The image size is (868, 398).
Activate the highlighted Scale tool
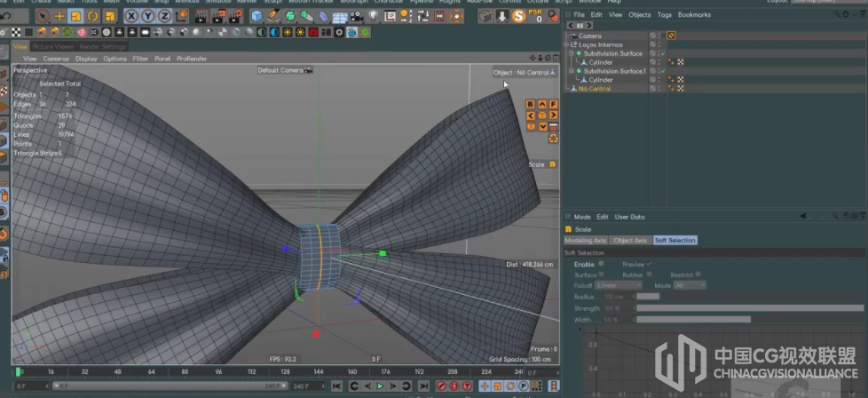click(75, 16)
